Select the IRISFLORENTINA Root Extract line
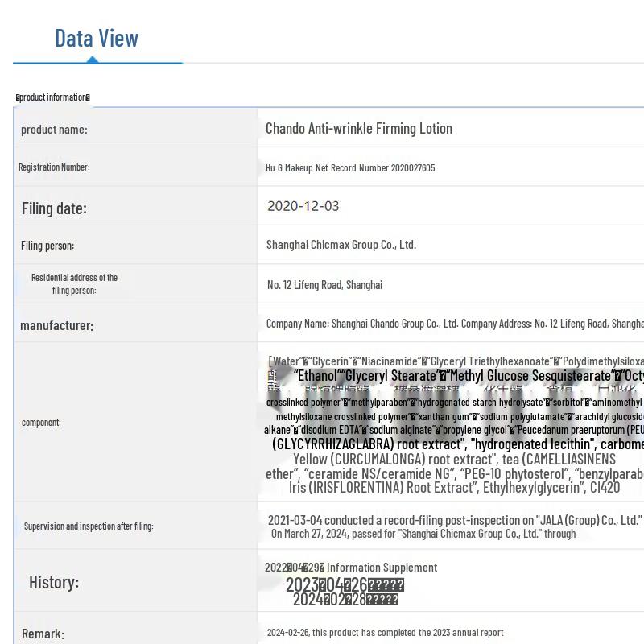The image size is (644, 644). click(x=454, y=488)
